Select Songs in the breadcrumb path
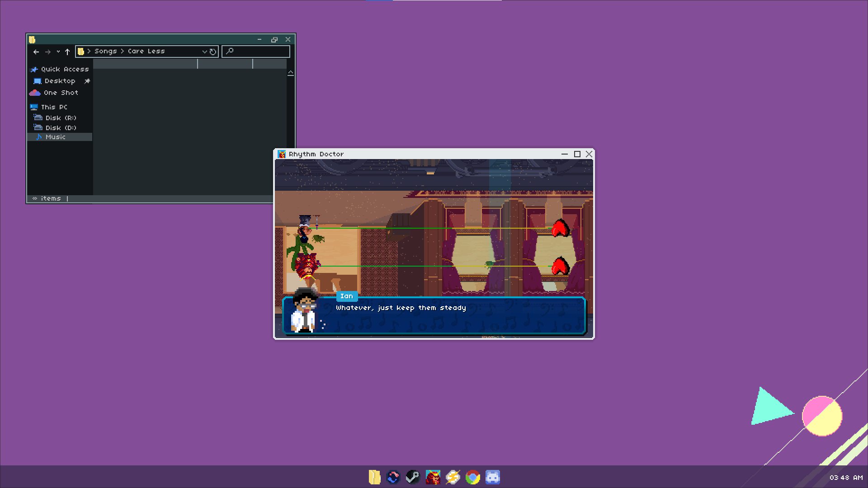 (105, 51)
